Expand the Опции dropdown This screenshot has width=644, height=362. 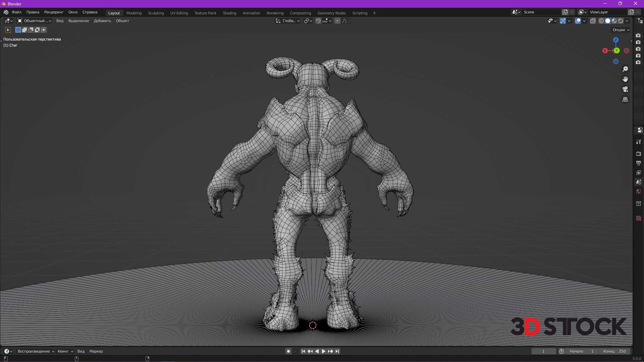click(x=621, y=30)
